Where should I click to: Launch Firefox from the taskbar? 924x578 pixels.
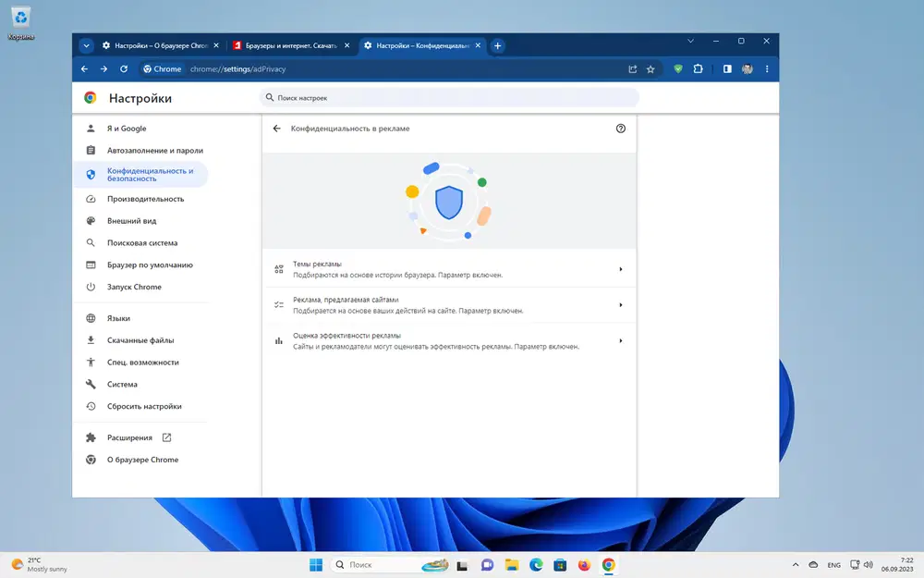point(584,565)
